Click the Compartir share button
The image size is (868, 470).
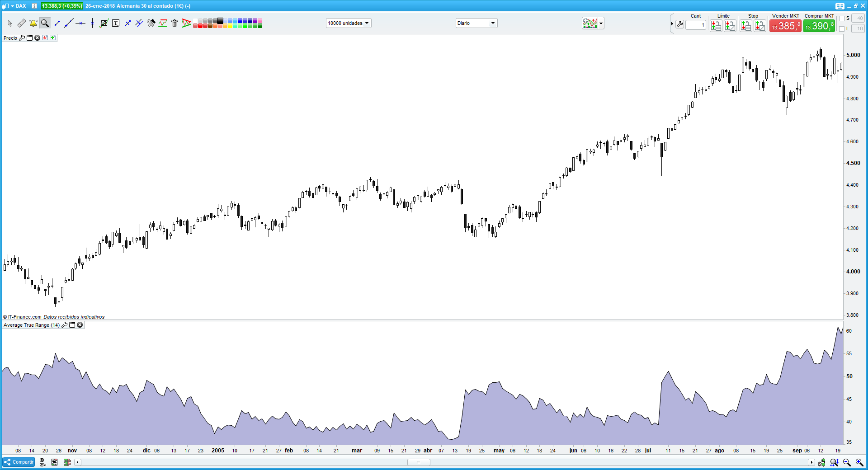coord(19,462)
